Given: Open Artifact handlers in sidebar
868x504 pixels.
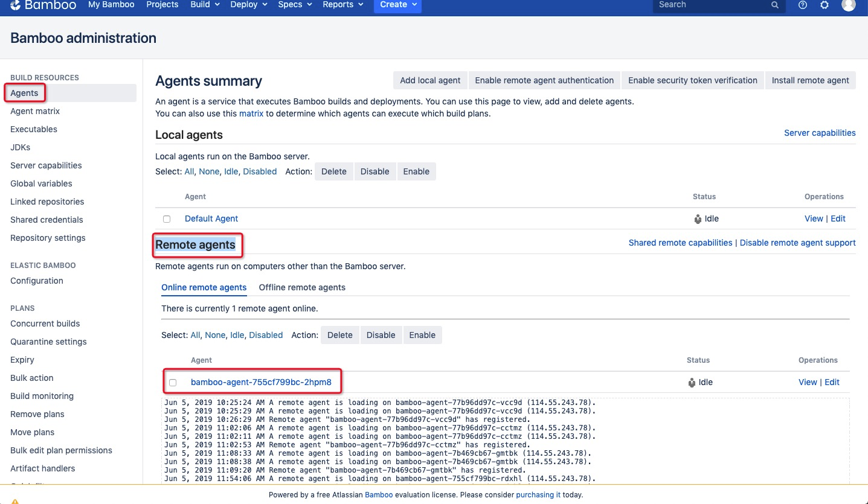Looking at the screenshot, I should (x=43, y=468).
